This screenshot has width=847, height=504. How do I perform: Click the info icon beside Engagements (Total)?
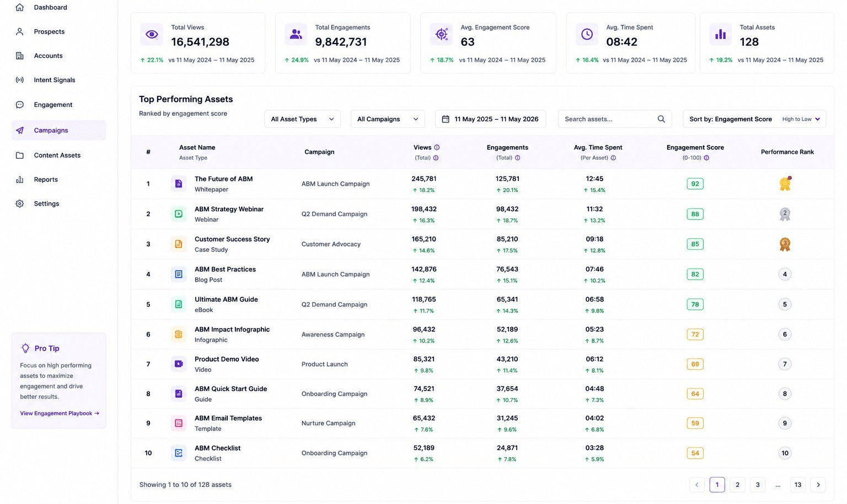pyautogui.click(x=517, y=158)
